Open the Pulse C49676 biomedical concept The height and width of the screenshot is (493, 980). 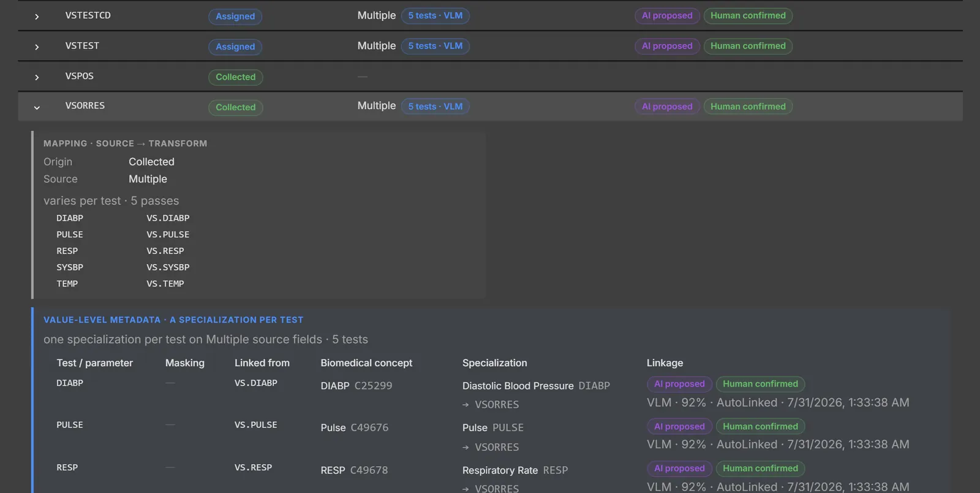click(x=355, y=427)
